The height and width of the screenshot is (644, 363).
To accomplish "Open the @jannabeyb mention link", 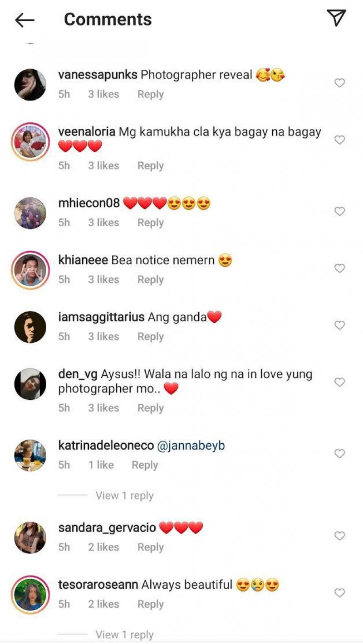I will pos(191,446).
